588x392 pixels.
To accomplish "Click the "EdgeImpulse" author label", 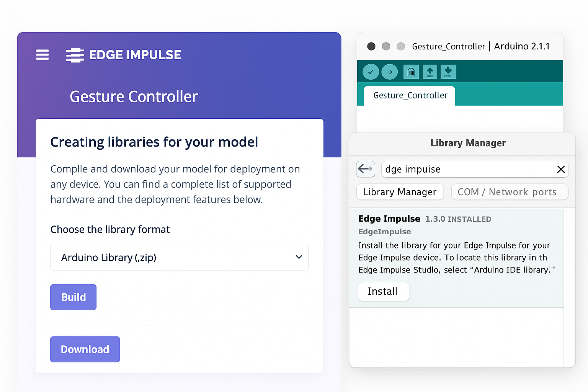I will pos(385,232).
